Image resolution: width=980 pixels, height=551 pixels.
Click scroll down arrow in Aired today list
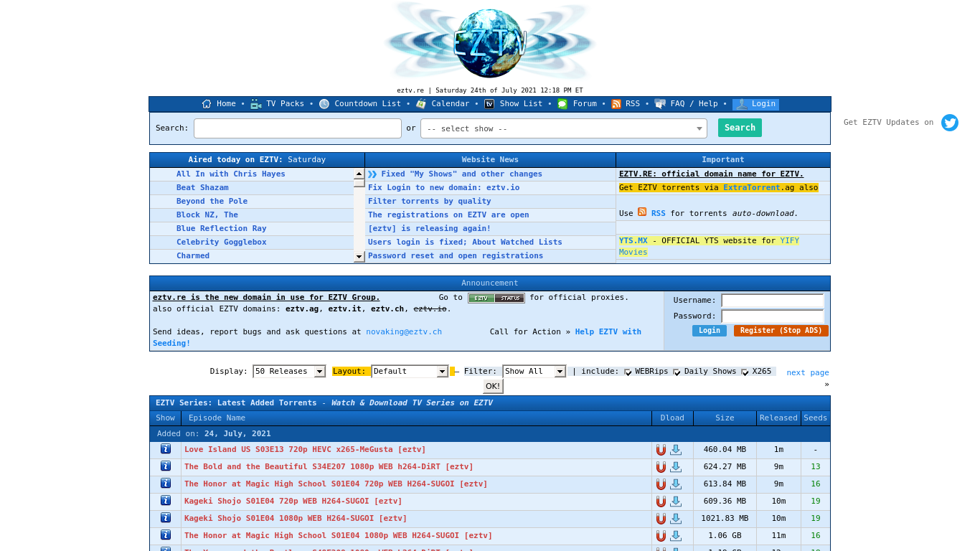point(359,257)
